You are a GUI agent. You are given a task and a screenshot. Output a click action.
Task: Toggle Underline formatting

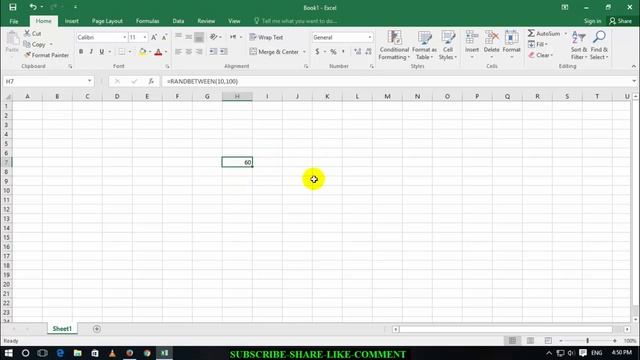102,52
